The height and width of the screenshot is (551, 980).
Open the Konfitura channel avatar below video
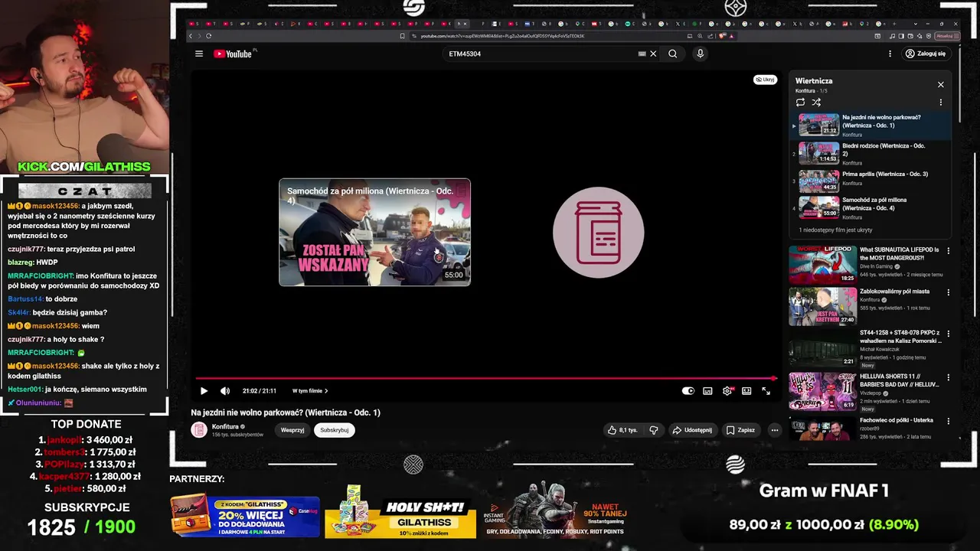point(199,430)
